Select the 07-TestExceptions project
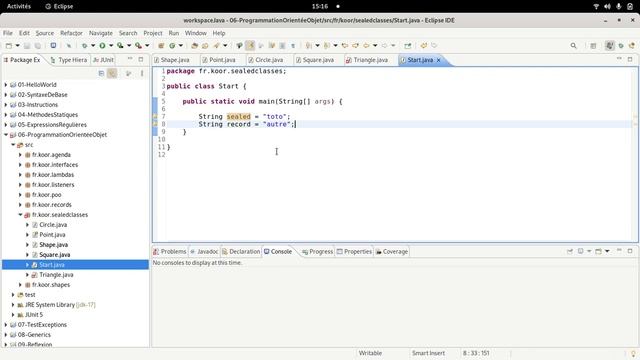Screen dimensions: 640x360 click(x=42, y=324)
